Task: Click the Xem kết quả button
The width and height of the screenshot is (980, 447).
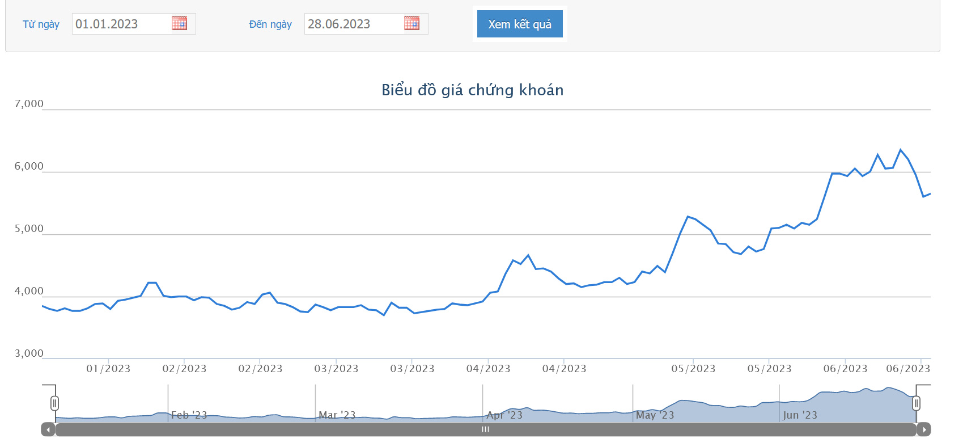Action: (519, 24)
